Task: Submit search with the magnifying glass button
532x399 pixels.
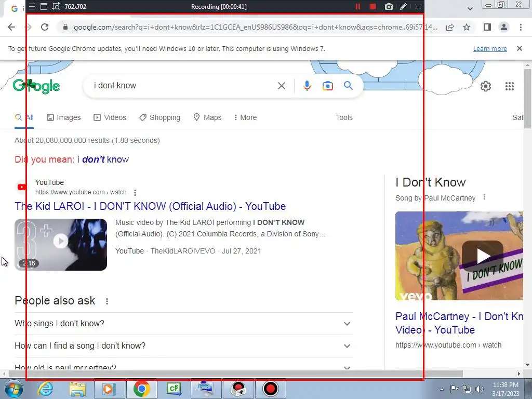Action: [348, 86]
